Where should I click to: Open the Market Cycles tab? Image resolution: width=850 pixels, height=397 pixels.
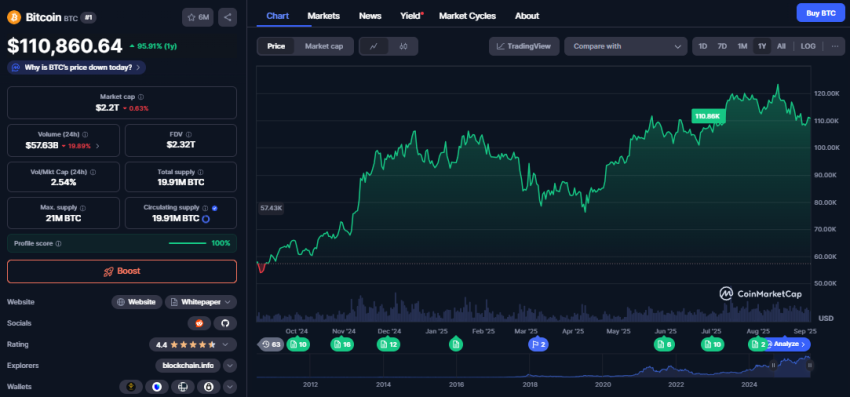(x=467, y=16)
